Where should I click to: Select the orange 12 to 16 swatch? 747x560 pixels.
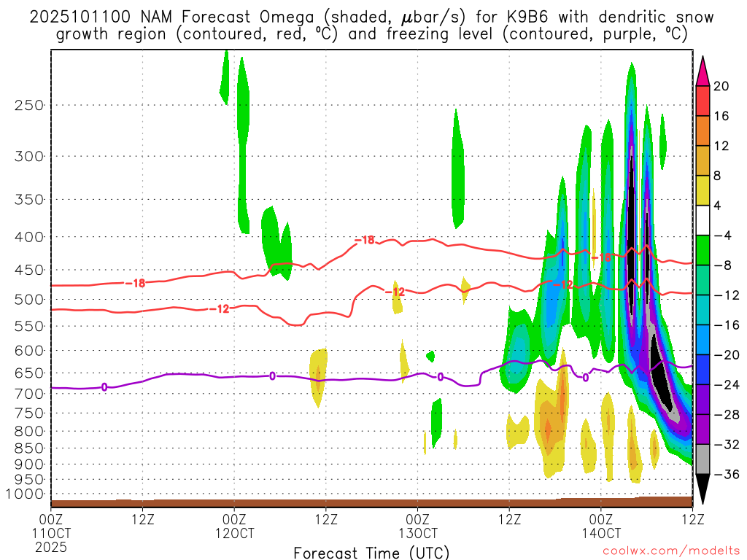pyautogui.click(x=703, y=131)
